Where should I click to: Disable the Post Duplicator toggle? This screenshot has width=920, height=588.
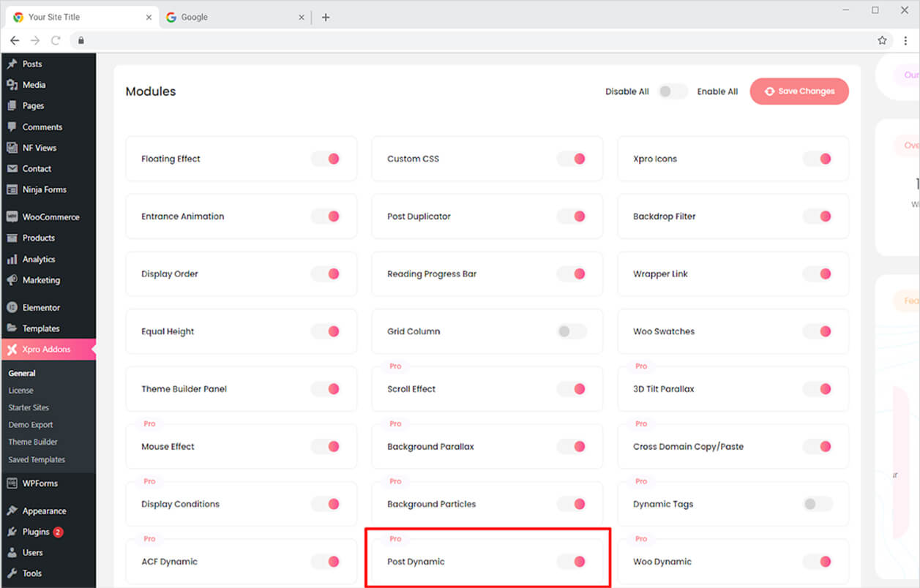(572, 216)
